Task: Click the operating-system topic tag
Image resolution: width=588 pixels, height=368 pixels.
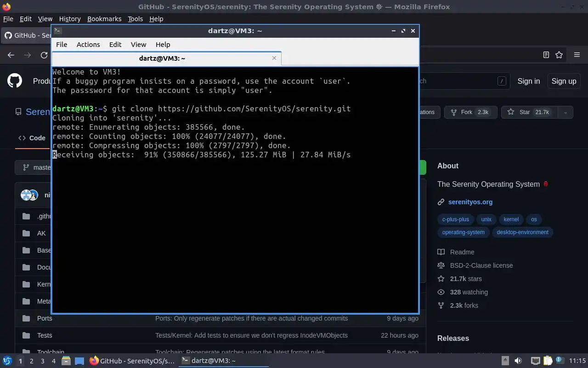Action: pos(463,232)
